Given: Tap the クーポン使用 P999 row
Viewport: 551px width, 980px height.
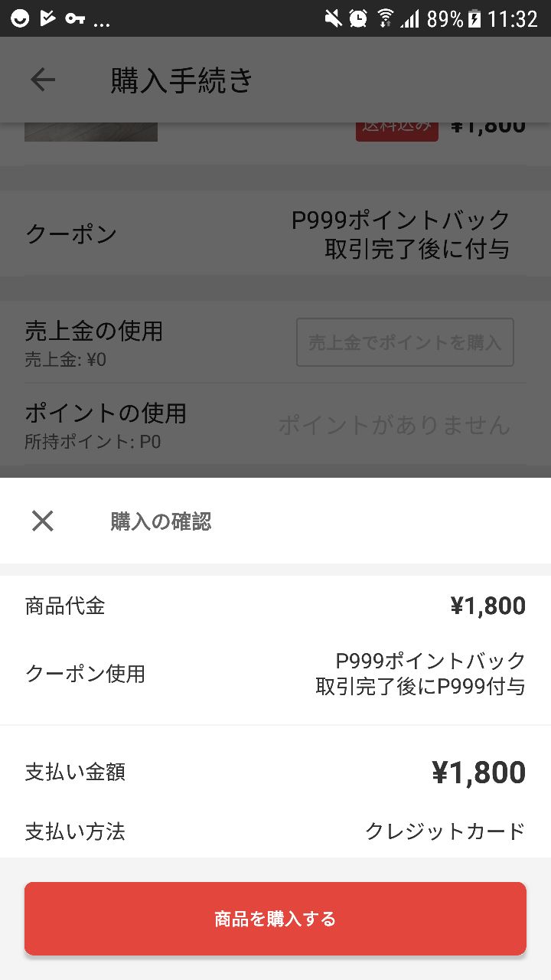Looking at the screenshot, I should coord(275,673).
